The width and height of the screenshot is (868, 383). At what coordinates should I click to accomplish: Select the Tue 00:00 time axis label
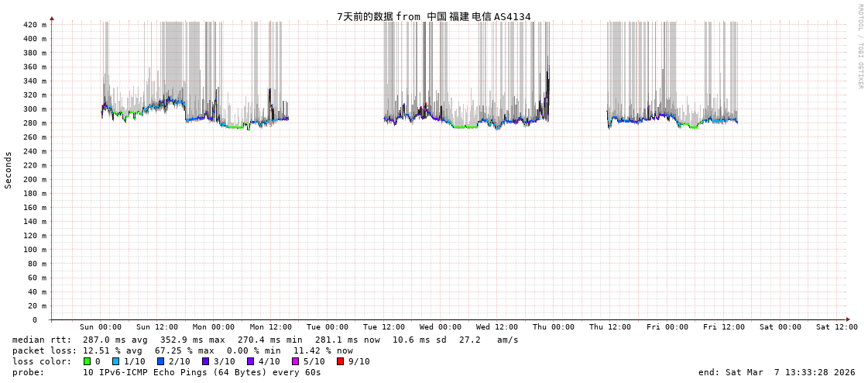327,327
